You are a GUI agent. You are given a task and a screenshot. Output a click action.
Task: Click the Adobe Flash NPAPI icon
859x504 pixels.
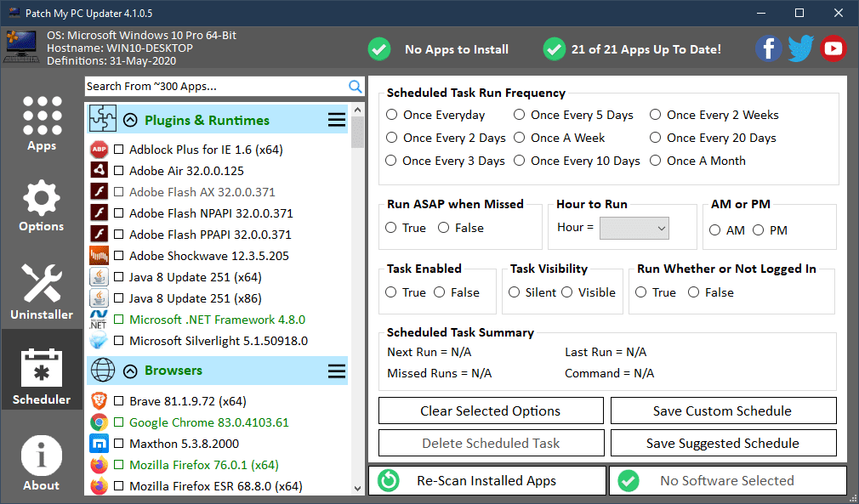click(100, 212)
